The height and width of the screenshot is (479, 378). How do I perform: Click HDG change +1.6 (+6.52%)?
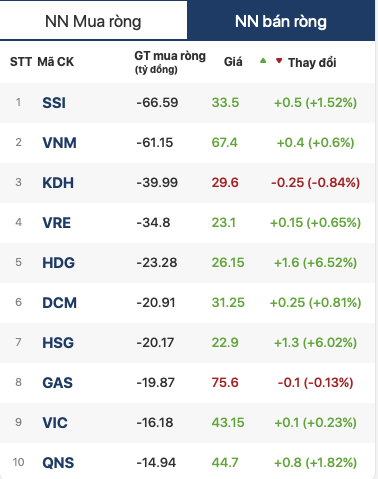[315, 262]
